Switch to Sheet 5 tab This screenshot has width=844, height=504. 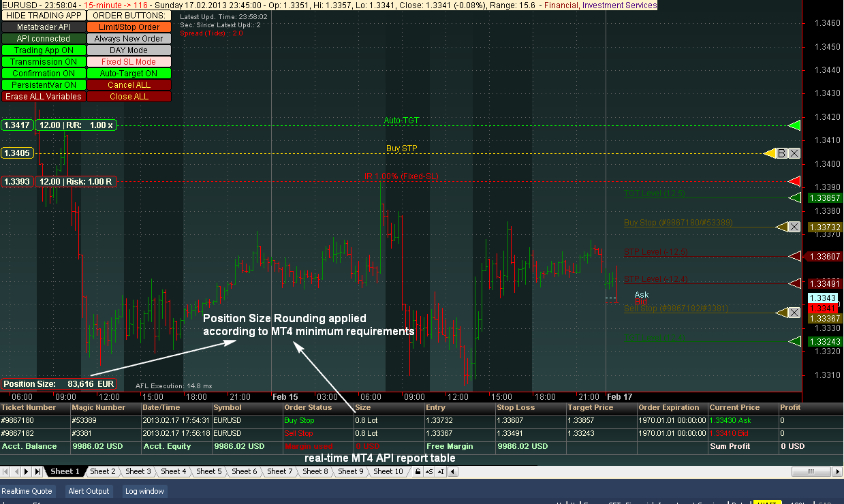[208, 471]
